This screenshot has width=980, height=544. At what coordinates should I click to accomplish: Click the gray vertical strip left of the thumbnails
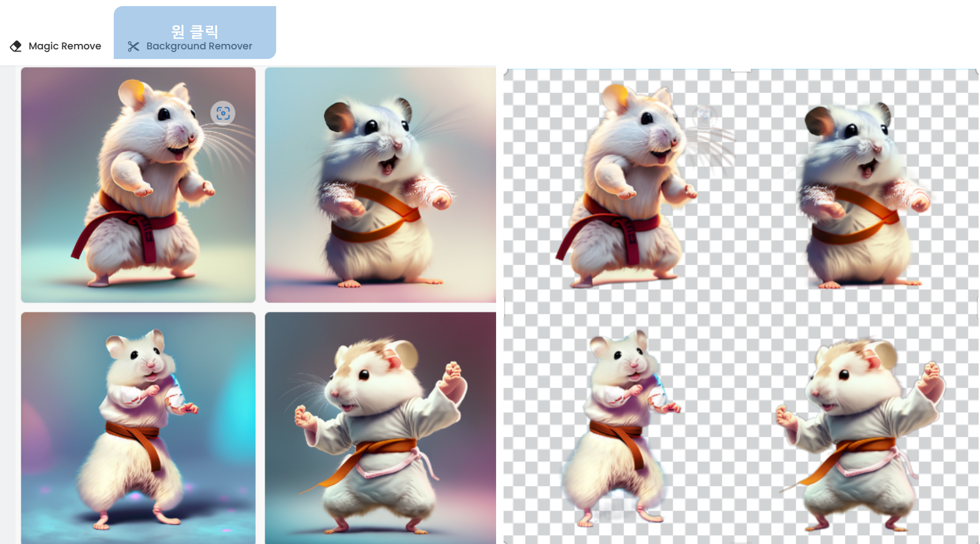pos(8,304)
